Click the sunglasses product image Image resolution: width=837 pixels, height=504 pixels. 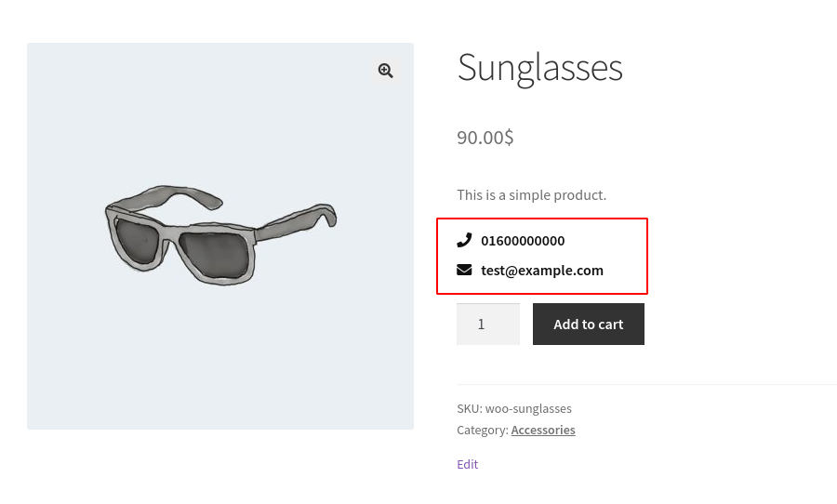click(219, 236)
